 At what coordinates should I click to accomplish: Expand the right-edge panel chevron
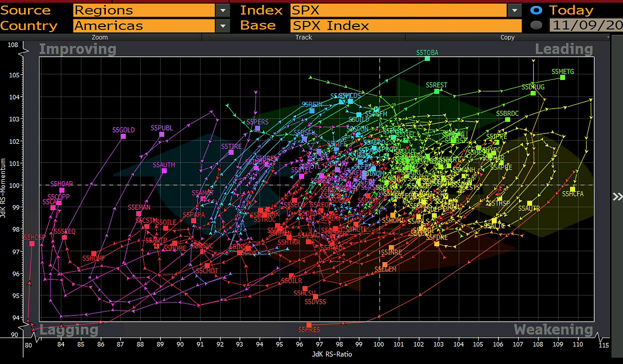617,197
